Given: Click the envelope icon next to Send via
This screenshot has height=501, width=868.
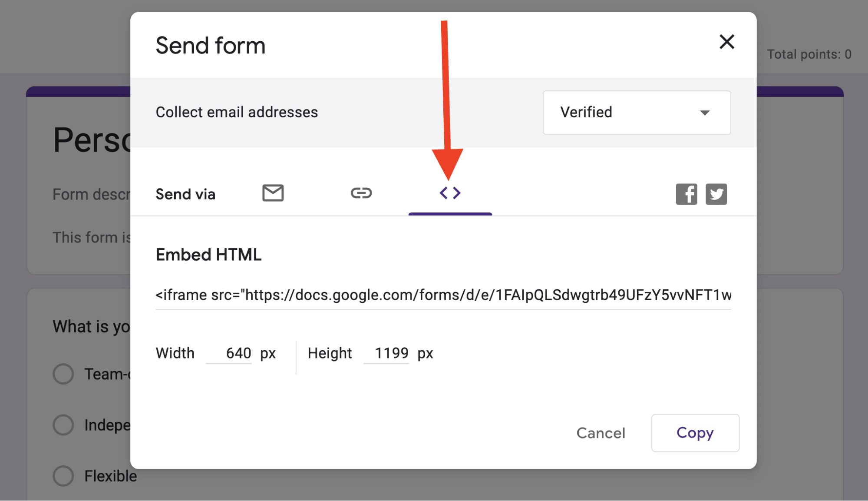Looking at the screenshot, I should (273, 193).
